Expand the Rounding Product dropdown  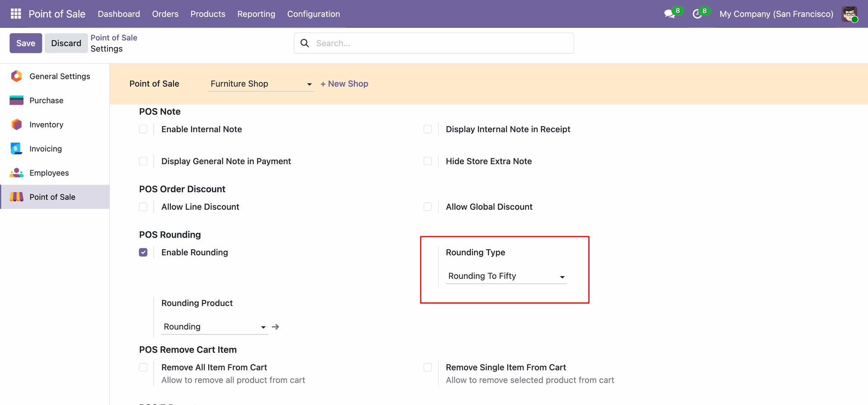[214, 327]
